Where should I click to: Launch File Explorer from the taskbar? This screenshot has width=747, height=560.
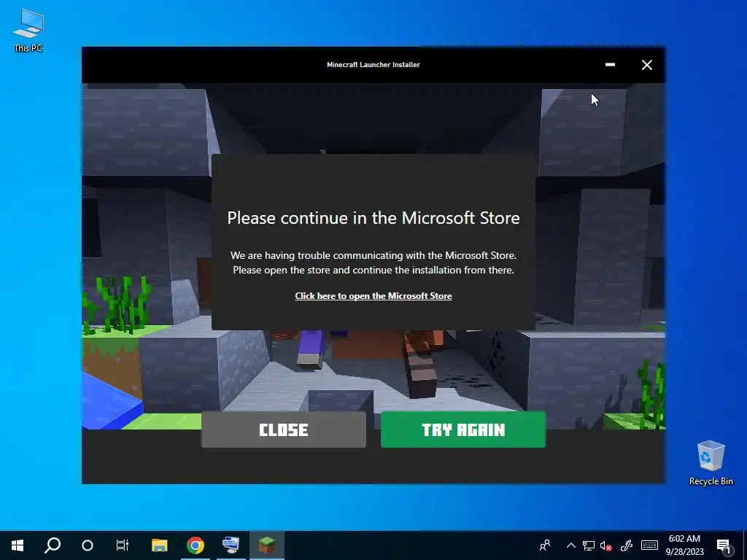(x=160, y=545)
